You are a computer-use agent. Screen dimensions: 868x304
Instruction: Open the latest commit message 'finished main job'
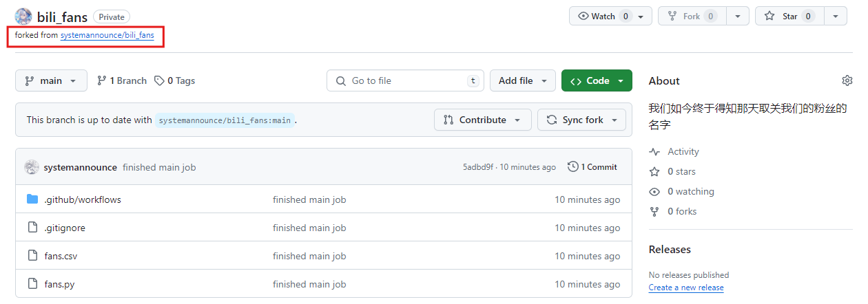pos(159,167)
